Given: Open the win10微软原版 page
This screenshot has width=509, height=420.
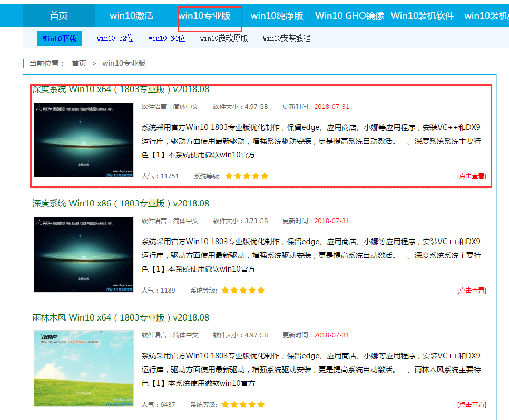Looking at the screenshot, I should [223, 38].
